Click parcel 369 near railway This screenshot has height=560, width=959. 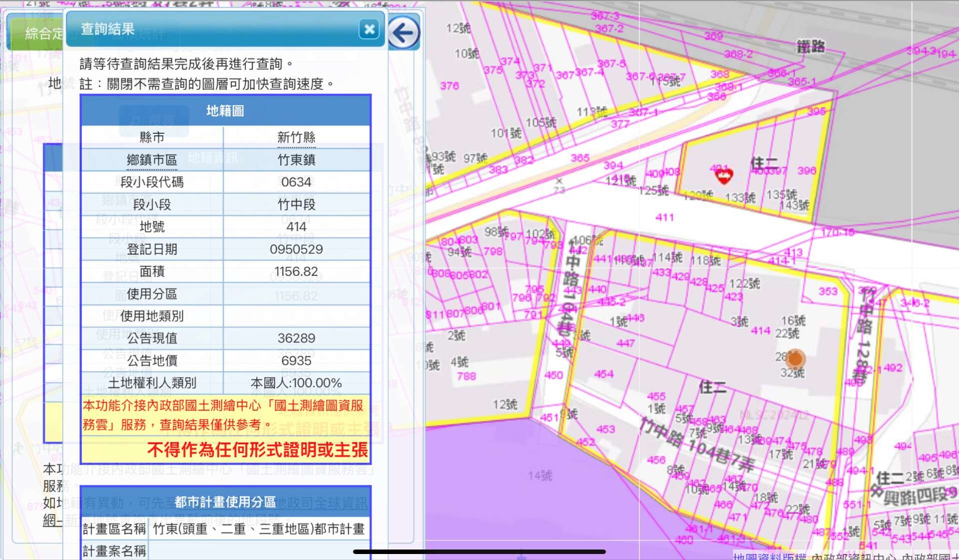coord(714,35)
